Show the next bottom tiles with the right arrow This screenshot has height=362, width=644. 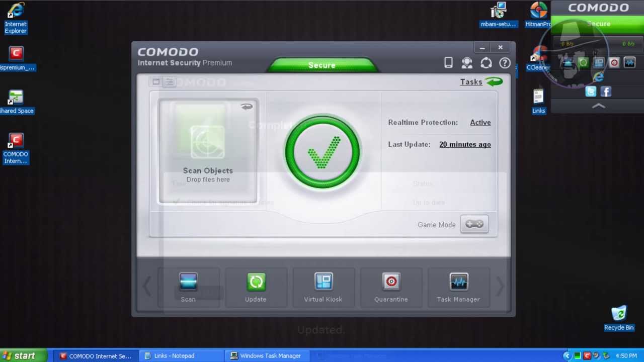(x=500, y=287)
